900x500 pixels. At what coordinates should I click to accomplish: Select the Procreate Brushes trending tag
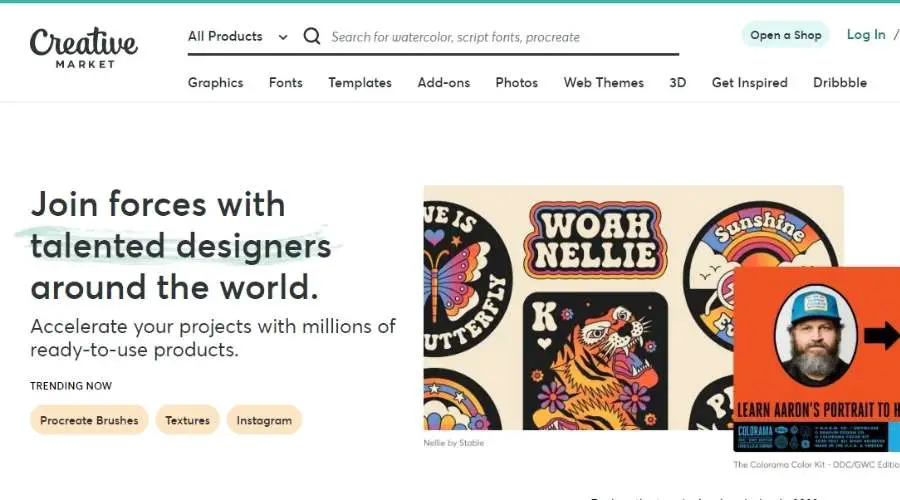(x=89, y=420)
